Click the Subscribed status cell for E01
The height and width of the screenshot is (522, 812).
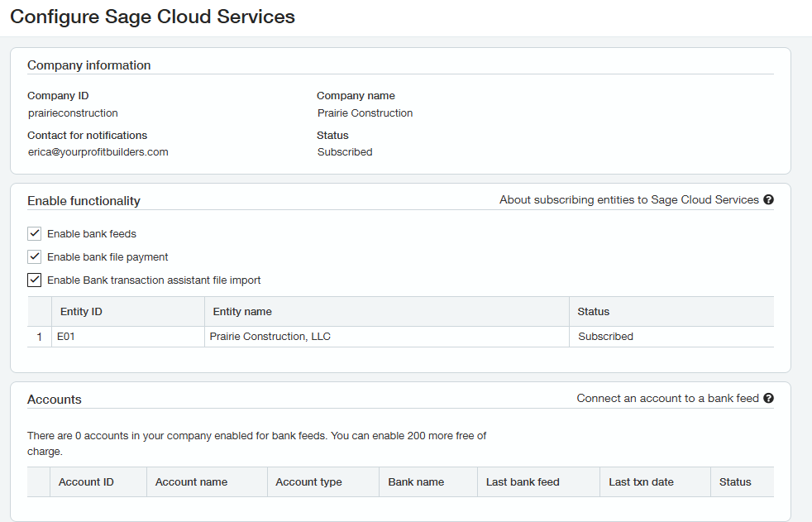tap(671, 337)
